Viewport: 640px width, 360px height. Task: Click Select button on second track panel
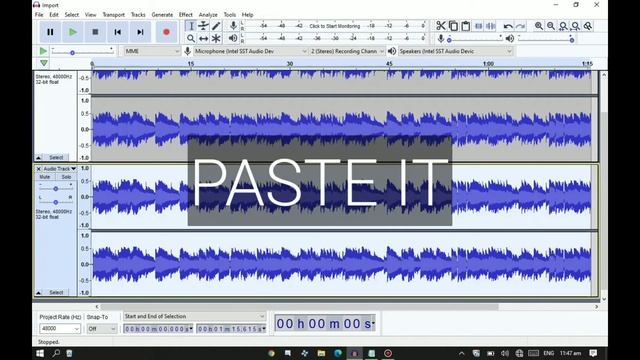pos(56,292)
